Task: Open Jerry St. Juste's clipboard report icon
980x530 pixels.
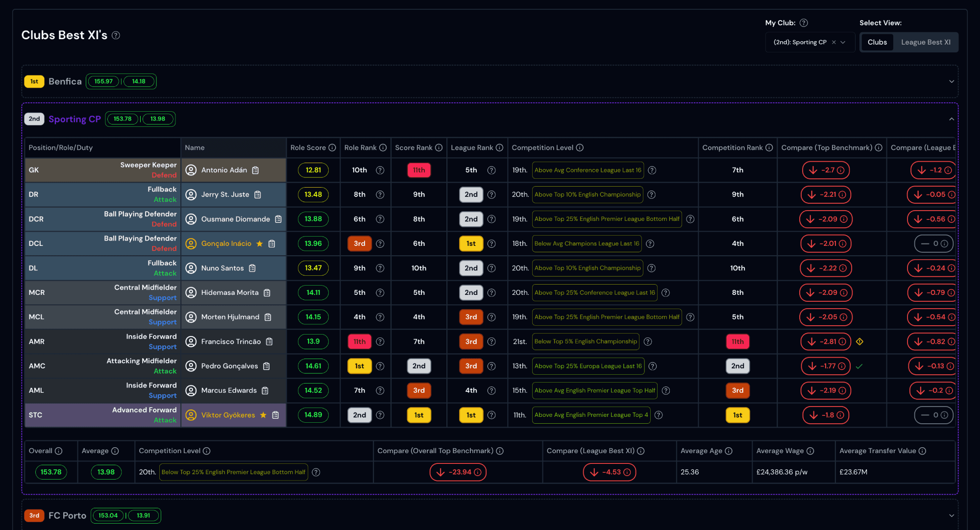Action: [x=258, y=194]
